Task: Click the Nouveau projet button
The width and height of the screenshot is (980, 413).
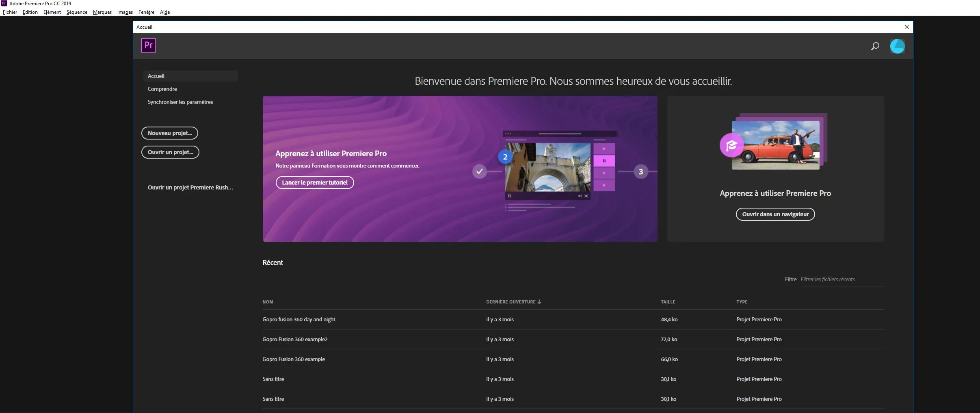Action: coord(169,133)
